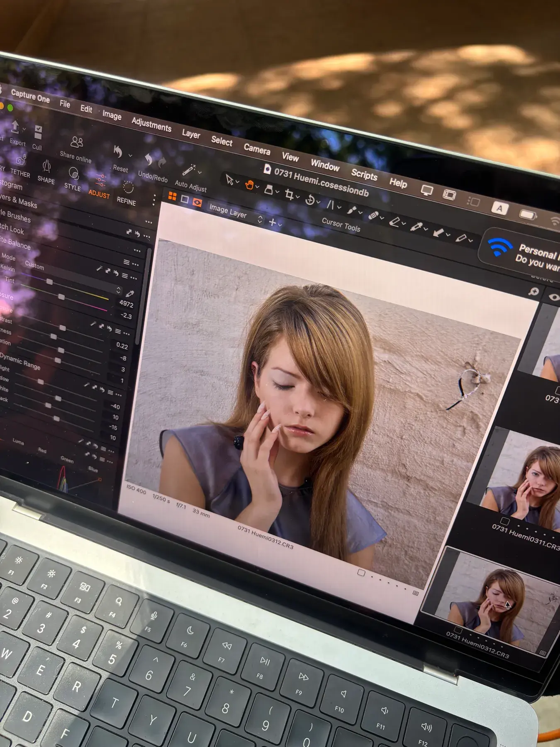This screenshot has width=560, height=747.
Task: Click the Redo arrow in Undo/Redo
Action: [162, 162]
